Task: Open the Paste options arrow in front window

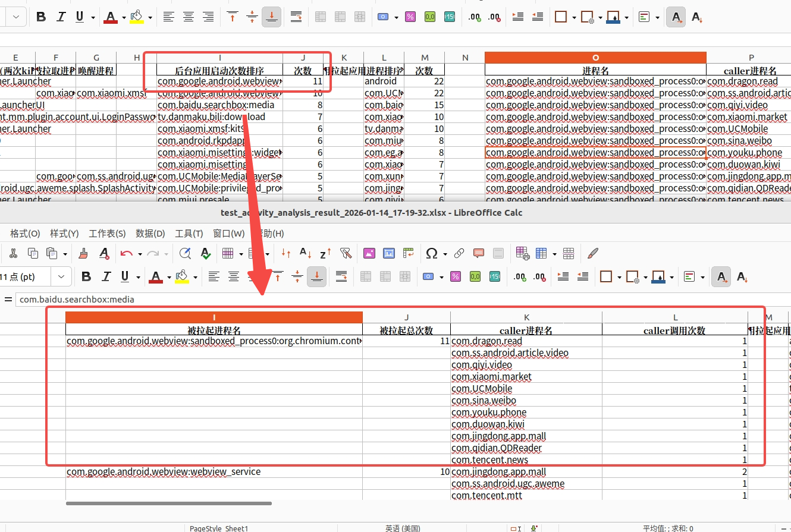Action: click(65, 254)
